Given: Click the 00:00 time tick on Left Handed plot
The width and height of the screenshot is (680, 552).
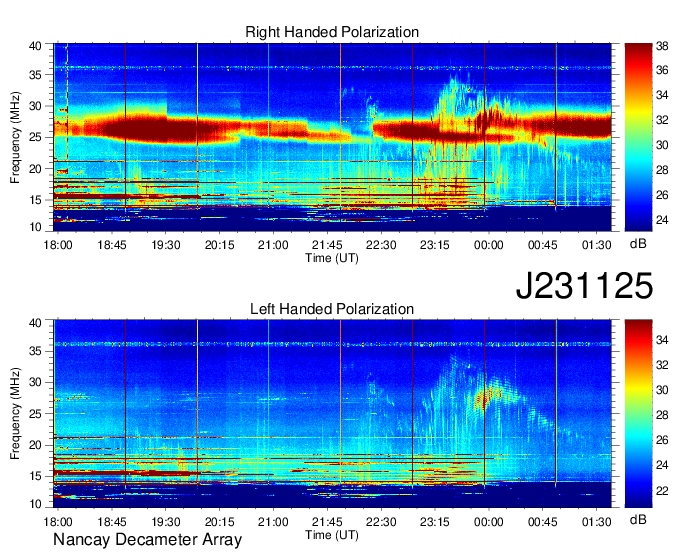Looking at the screenshot, I should 489,522.
